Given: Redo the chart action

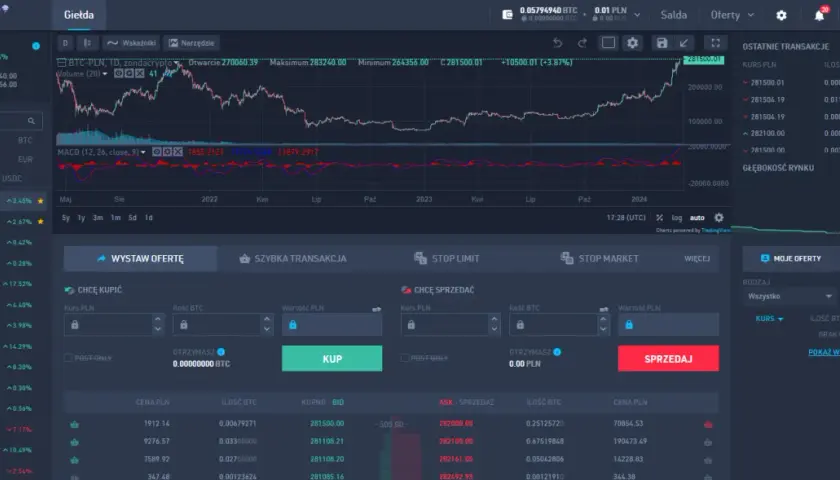Looking at the screenshot, I should click(x=582, y=43).
